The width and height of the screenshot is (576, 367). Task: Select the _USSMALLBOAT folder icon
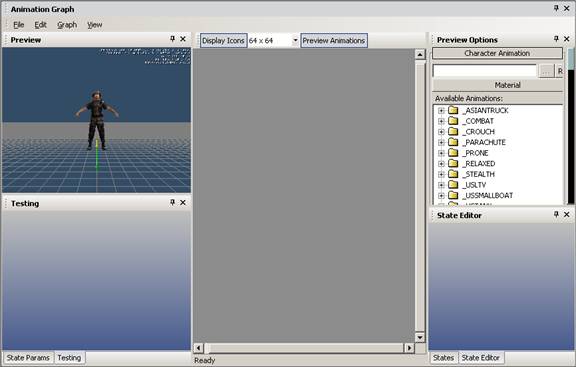[x=453, y=195]
